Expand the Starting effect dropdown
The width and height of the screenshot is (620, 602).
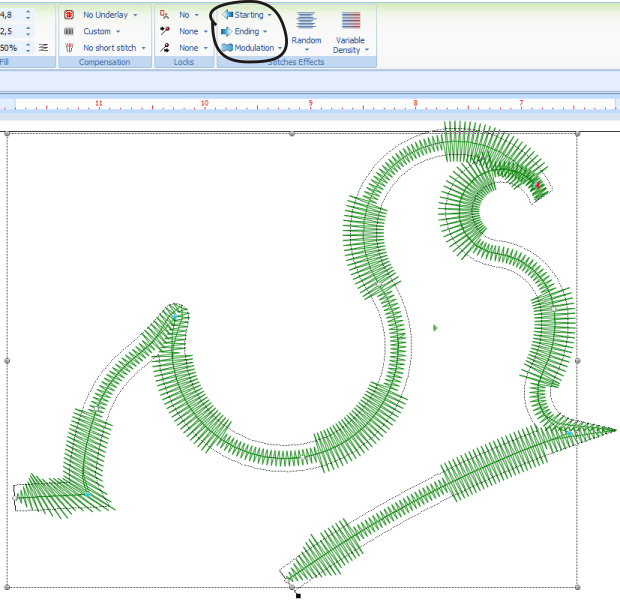click(x=270, y=15)
